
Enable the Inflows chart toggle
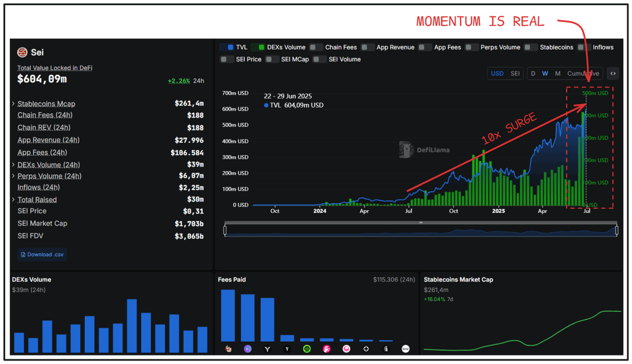point(584,47)
